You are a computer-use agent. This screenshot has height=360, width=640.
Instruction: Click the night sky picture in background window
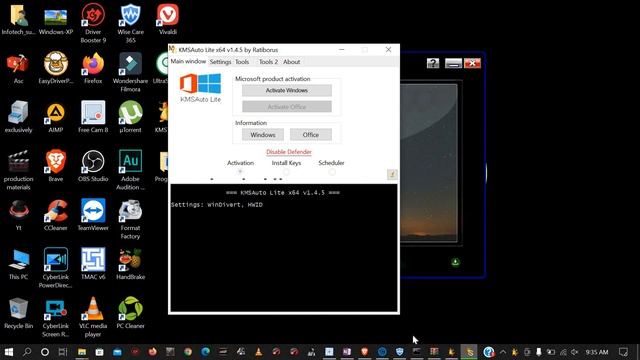429,163
